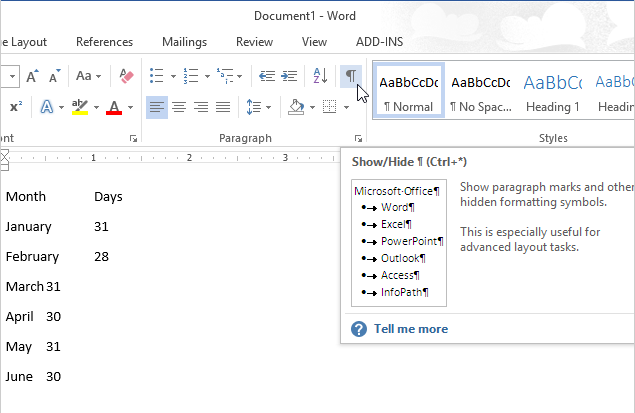The width and height of the screenshot is (635, 413).
Task: Toggle Align Left paragraph alignment
Action: pos(157,107)
